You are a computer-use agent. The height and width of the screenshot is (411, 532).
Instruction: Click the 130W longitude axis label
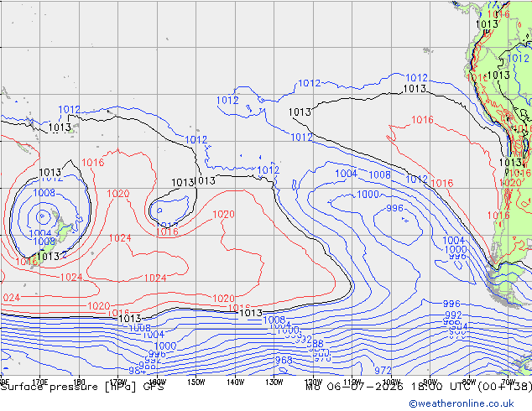coord(274,382)
